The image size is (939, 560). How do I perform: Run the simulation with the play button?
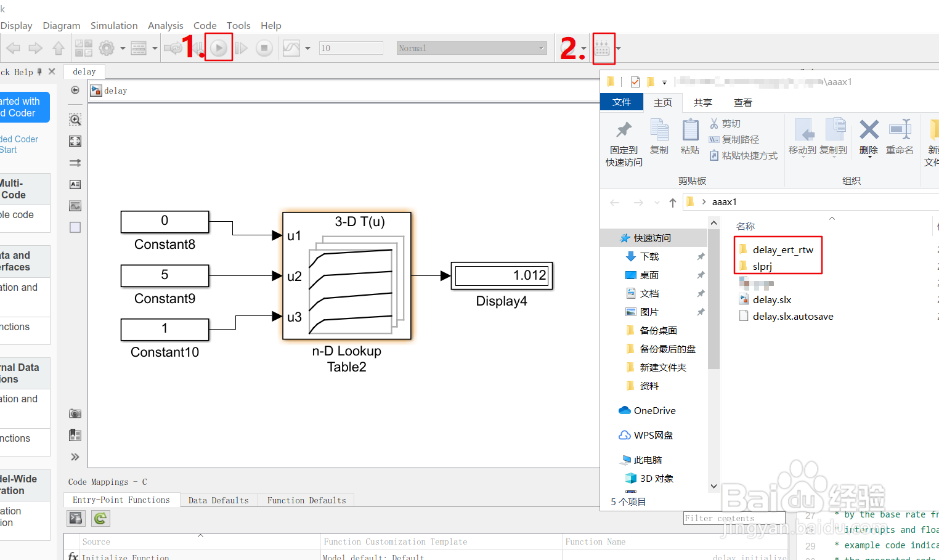(x=219, y=48)
